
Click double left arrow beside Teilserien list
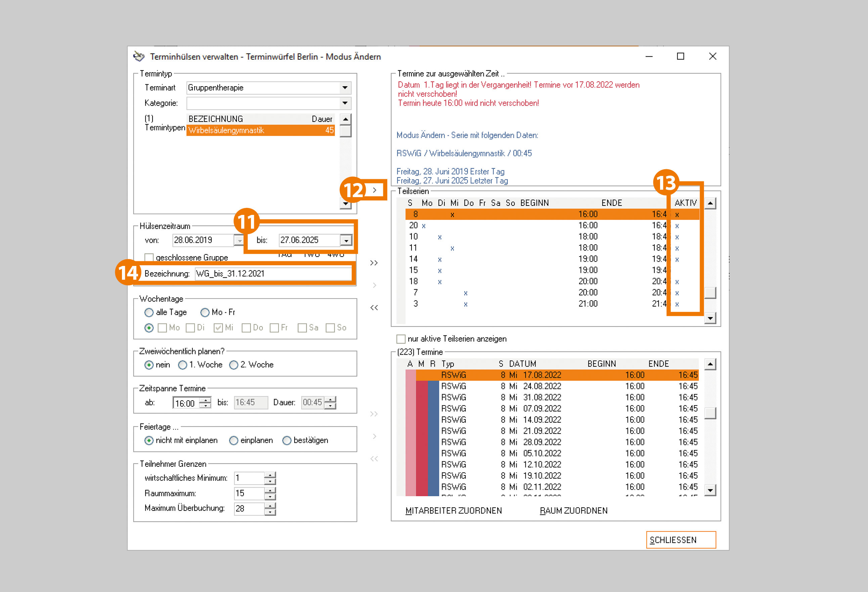[374, 308]
